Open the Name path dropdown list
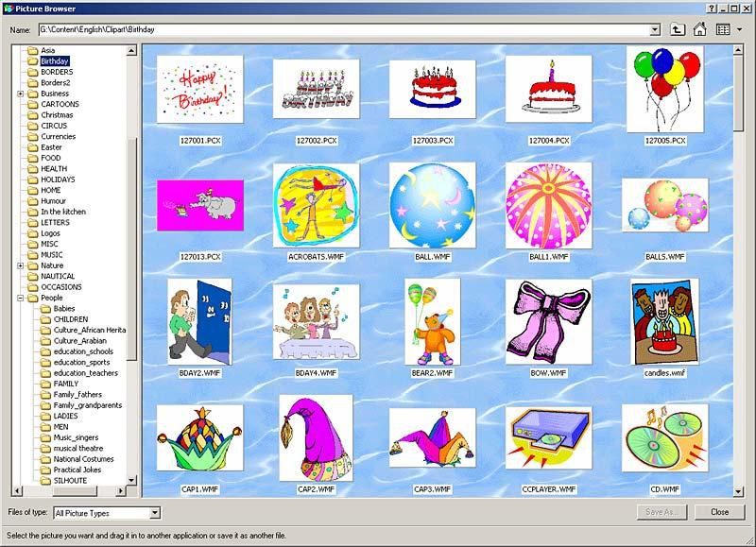Image resolution: width=756 pixels, height=547 pixels. click(x=655, y=30)
